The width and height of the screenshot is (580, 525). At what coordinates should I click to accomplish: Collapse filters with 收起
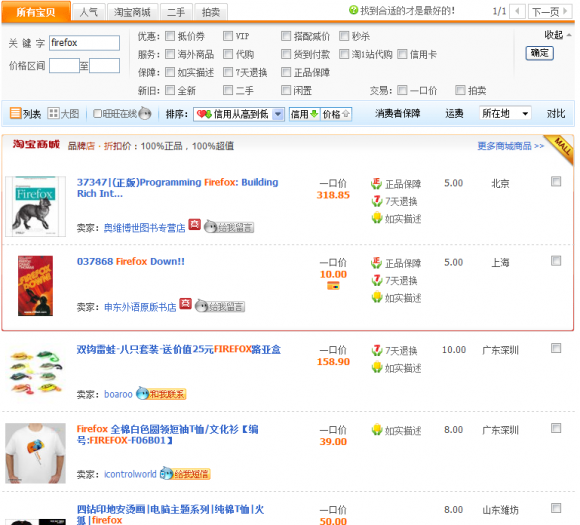pos(557,35)
